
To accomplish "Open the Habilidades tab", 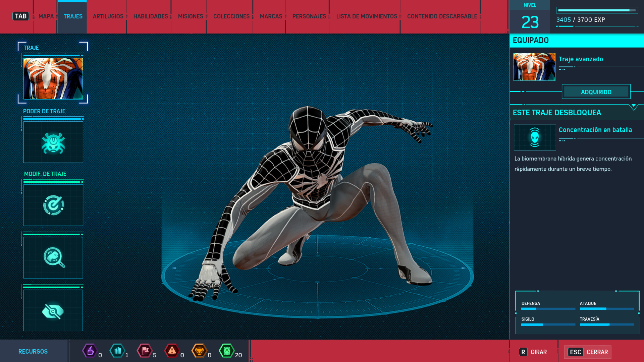I will [x=151, y=16].
